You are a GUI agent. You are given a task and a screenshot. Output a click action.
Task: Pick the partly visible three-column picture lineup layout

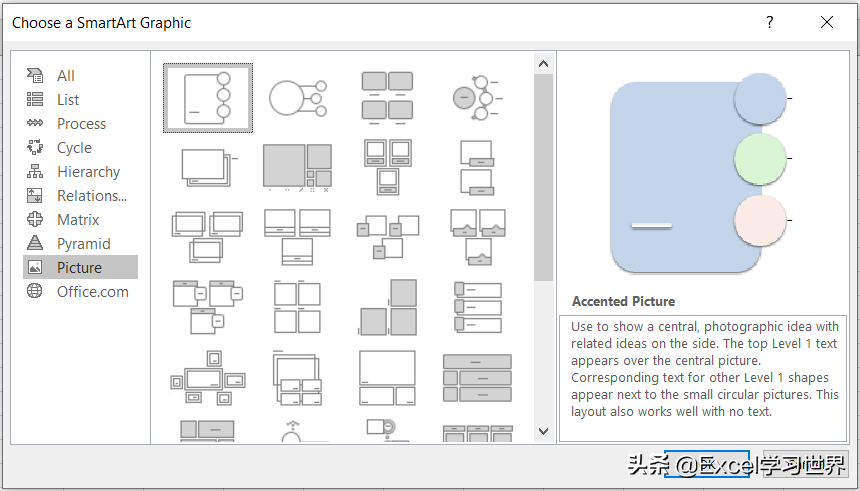coord(477,433)
